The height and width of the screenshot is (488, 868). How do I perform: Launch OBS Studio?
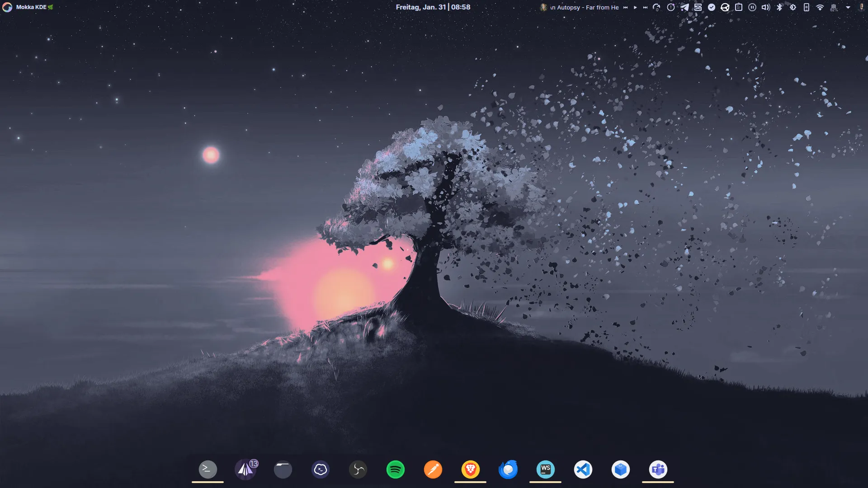point(358,469)
